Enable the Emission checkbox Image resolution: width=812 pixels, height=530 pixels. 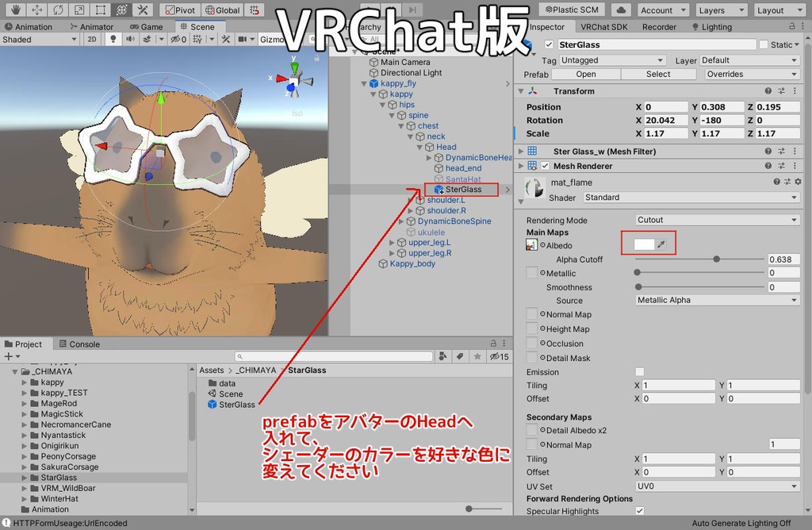tap(640, 371)
